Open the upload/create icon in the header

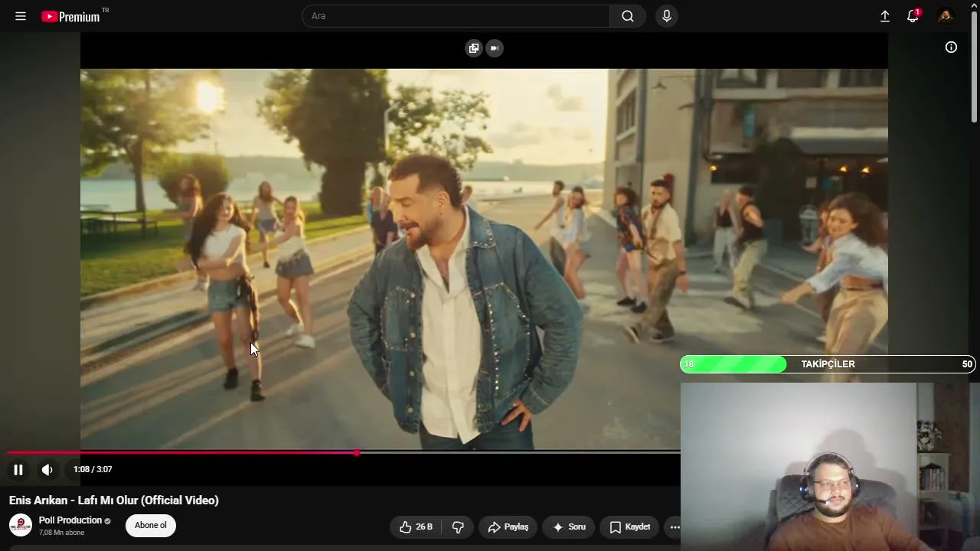[x=885, y=16]
